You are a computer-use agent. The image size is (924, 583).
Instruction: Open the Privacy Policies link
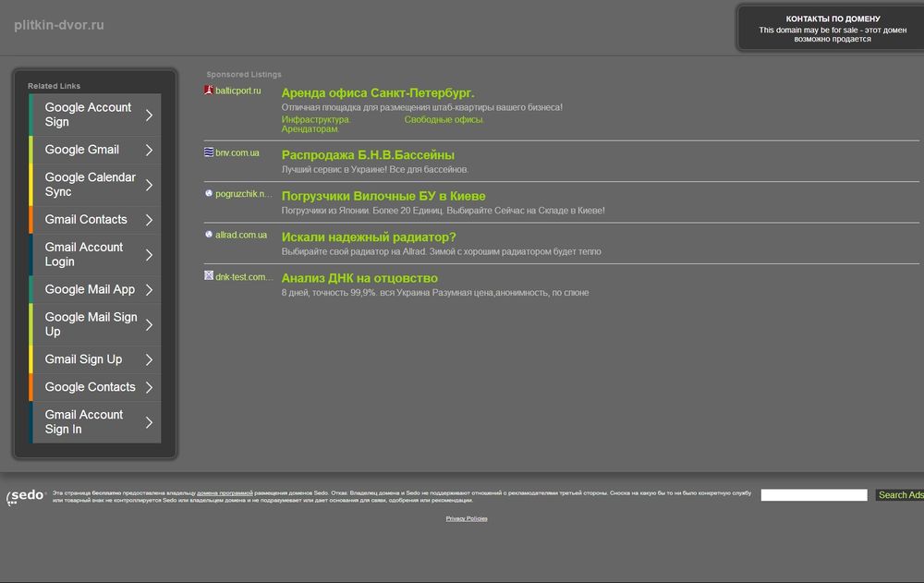pos(467,518)
